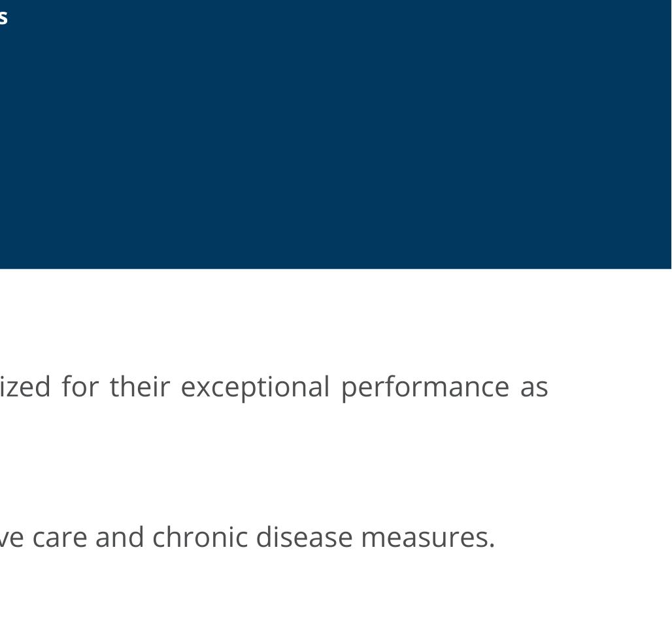Viewport: 672px width, 643px height.
Task: Click the dark blue banner area
Action: point(335,134)
